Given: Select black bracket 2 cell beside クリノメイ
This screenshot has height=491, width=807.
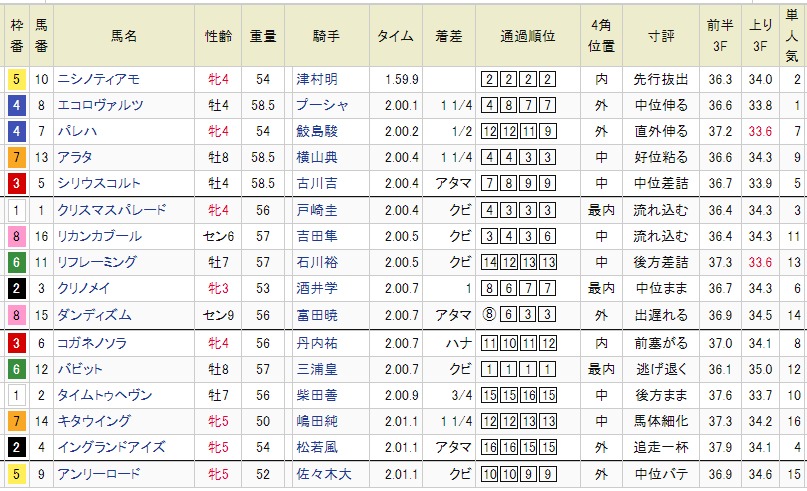Looking at the screenshot, I should click(x=16, y=288).
